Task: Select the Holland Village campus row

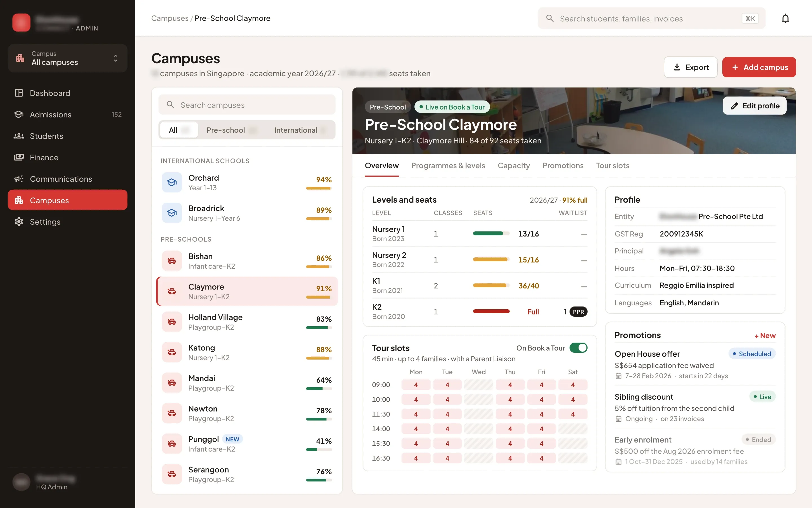Action: pos(247,322)
